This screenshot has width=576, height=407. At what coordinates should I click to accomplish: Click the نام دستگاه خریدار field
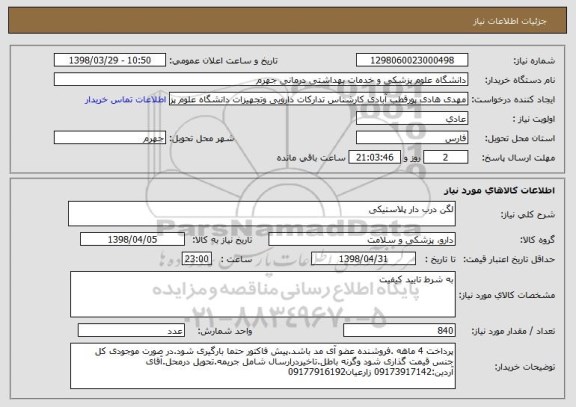[261, 79]
